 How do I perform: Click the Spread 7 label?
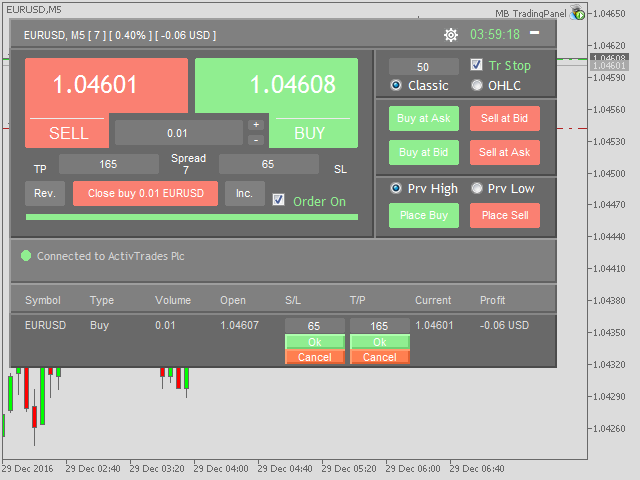pyautogui.click(x=188, y=164)
